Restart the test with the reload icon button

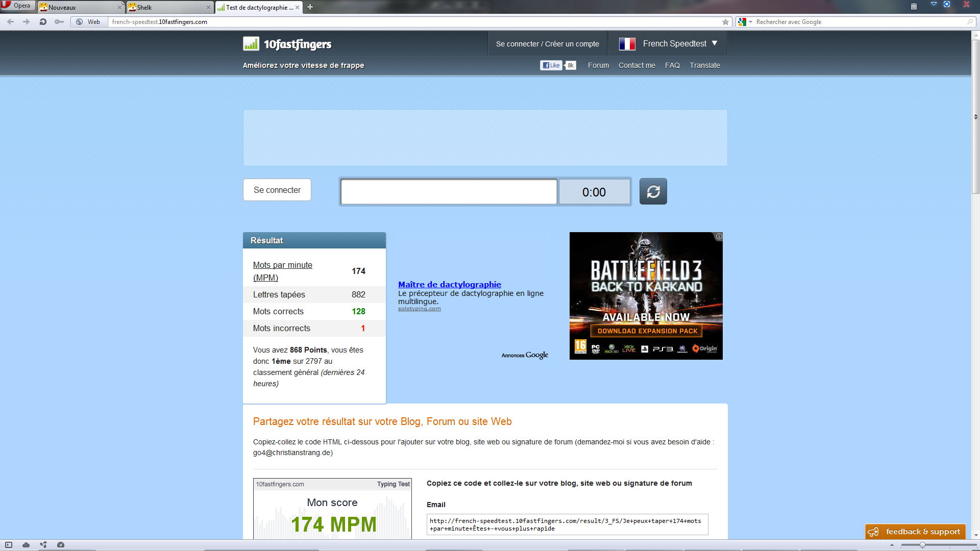point(653,191)
